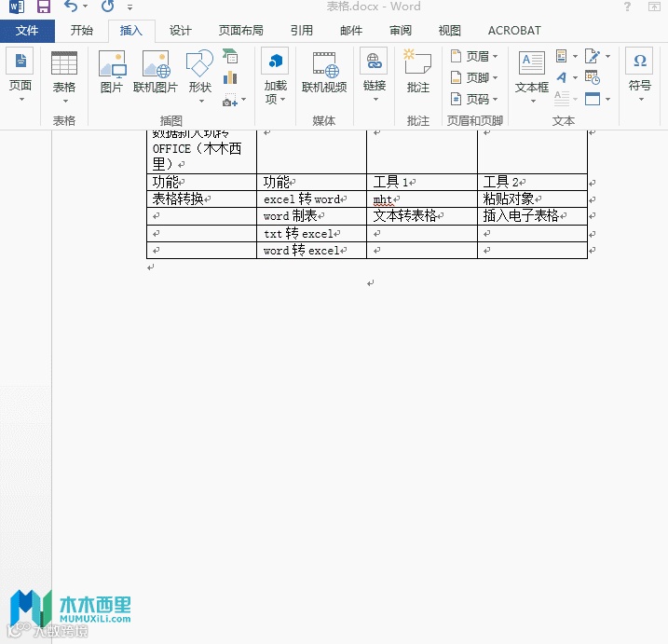Open the 页脚 (Footer) dropdown
The width and height of the screenshot is (668, 644).
coord(474,77)
